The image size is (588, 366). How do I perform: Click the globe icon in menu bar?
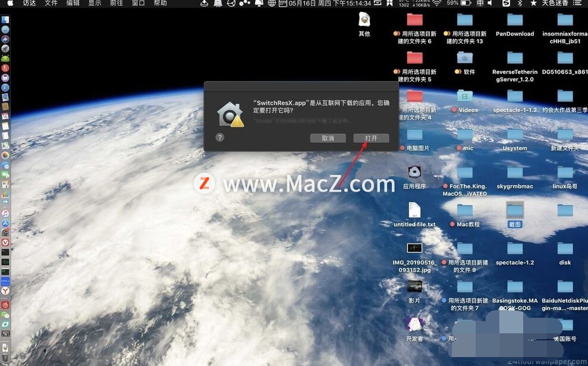(x=272, y=3)
